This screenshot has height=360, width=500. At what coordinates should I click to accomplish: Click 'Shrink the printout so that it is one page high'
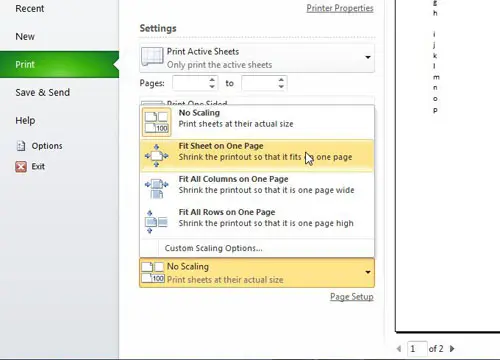266,223
